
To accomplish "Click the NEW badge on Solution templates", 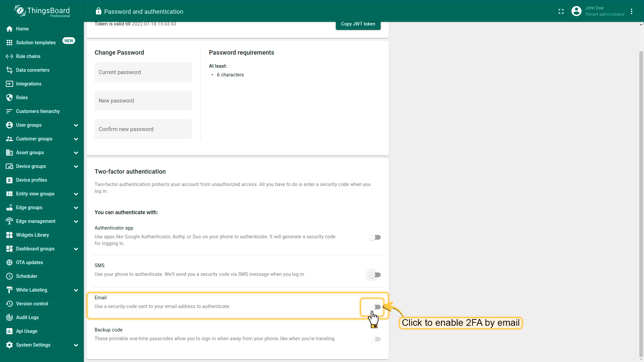I will coord(69,41).
